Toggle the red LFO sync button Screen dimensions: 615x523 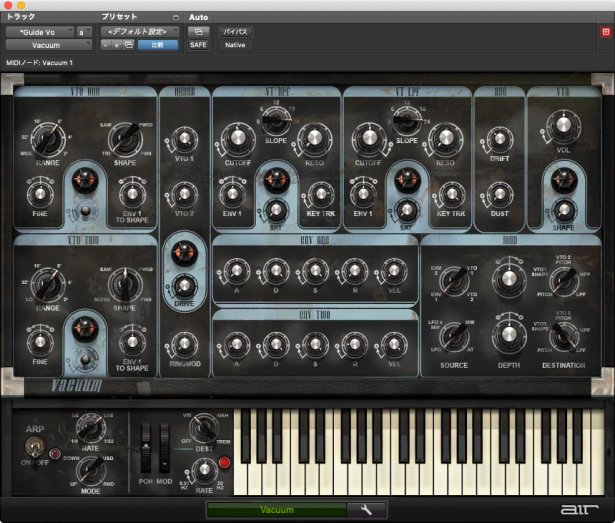(x=224, y=462)
